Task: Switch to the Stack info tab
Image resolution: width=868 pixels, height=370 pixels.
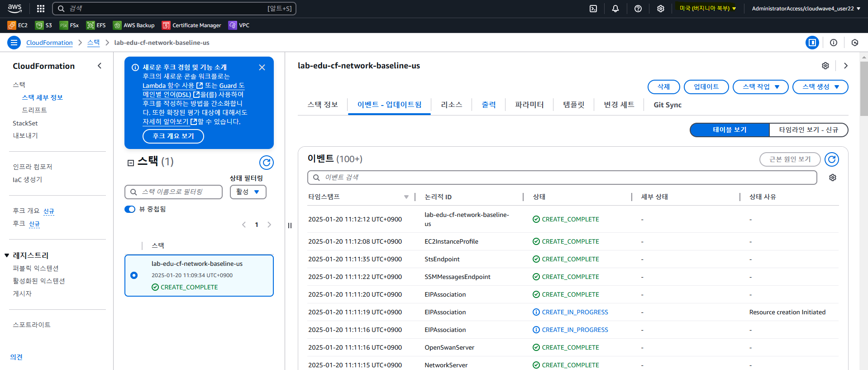Action: point(323,105)
